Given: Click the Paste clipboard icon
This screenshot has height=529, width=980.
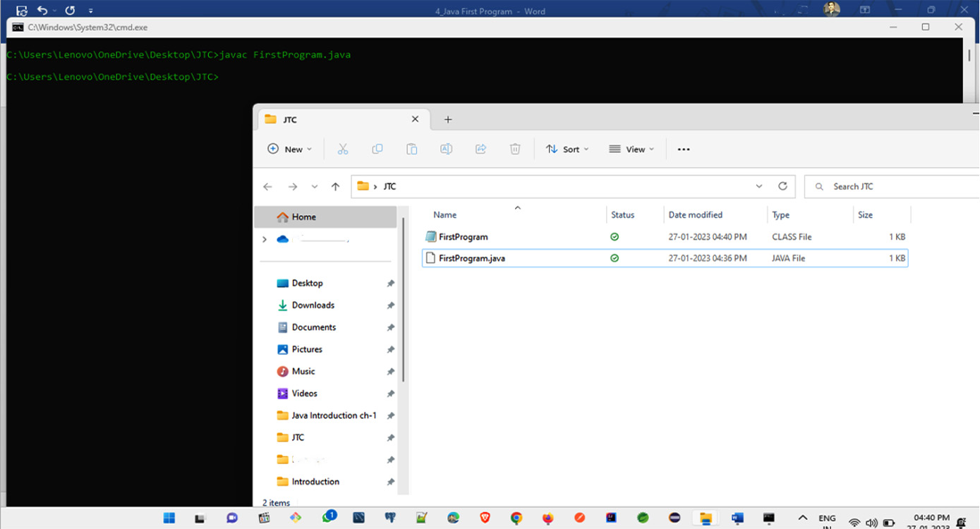Looking at the screenshot, I should (412, 149).
